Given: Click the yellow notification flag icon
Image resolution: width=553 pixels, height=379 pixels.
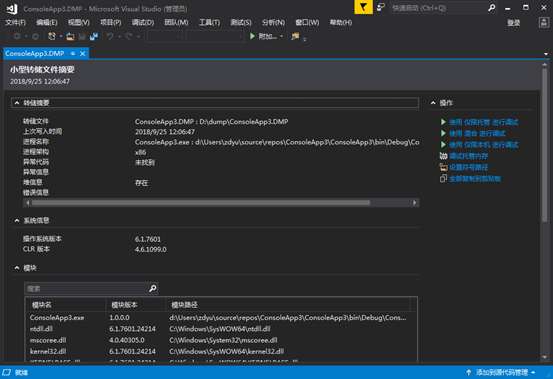Looking at the screenshot, I should pyautogui.click(x=363, y=7).
